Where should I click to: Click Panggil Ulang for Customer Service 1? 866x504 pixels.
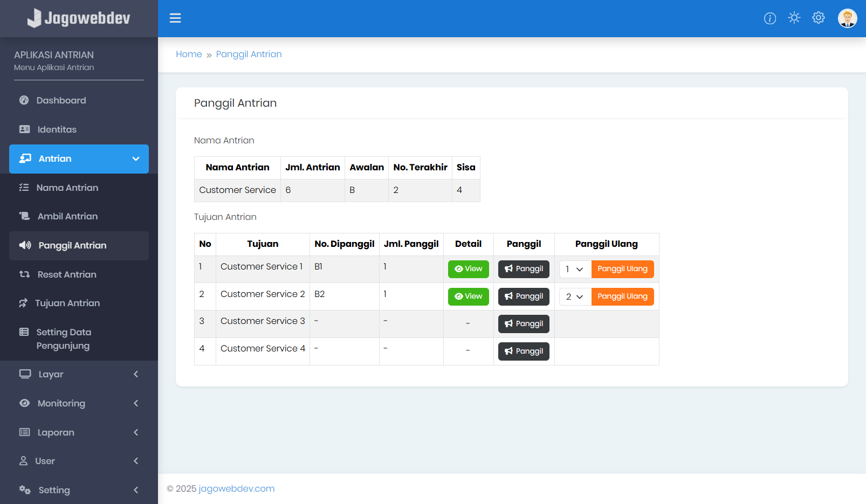622,269
